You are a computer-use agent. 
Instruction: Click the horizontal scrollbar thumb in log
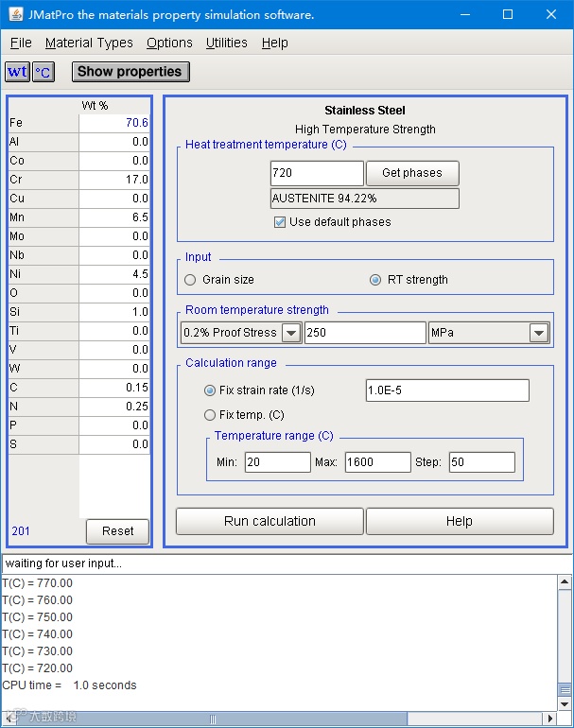213,719
